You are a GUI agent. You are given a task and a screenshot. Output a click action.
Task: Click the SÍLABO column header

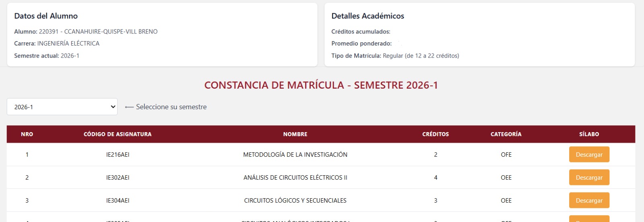pyautogui.click(x=589, y=134)
